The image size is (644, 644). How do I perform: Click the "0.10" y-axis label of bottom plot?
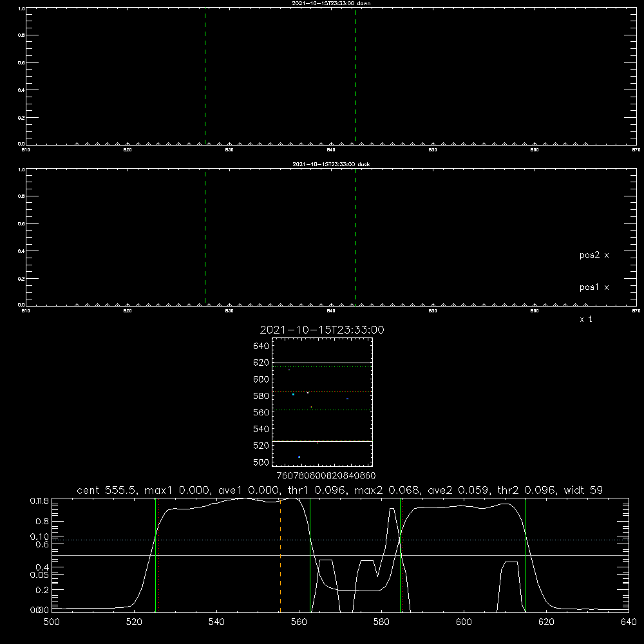tap(39, 537)
